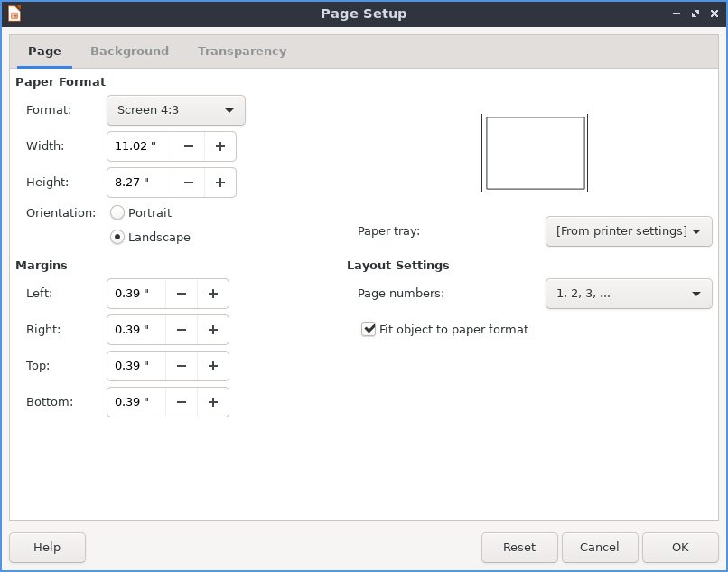Image resolution: width=728 pixels, height=572 pixels.
Task: Expand the Paper tray dropdown
Action: click(x=629, y=231)
